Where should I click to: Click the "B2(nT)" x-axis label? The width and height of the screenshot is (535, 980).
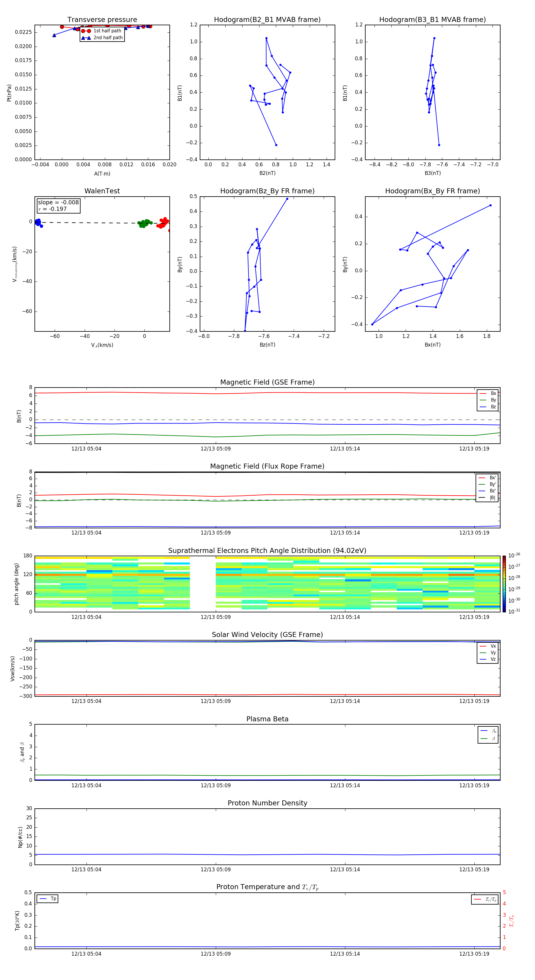[267, 173]
